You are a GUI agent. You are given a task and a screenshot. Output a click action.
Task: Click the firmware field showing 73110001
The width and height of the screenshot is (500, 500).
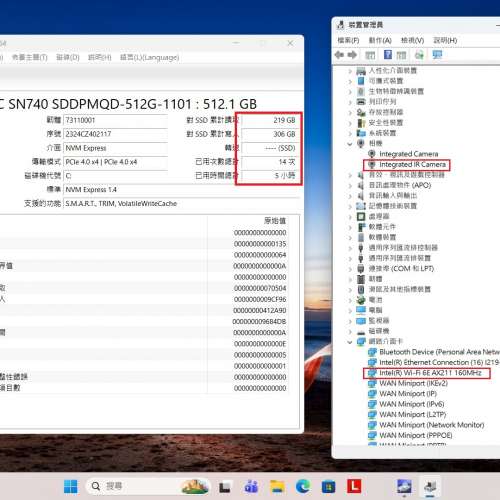[x=115, y=120]
